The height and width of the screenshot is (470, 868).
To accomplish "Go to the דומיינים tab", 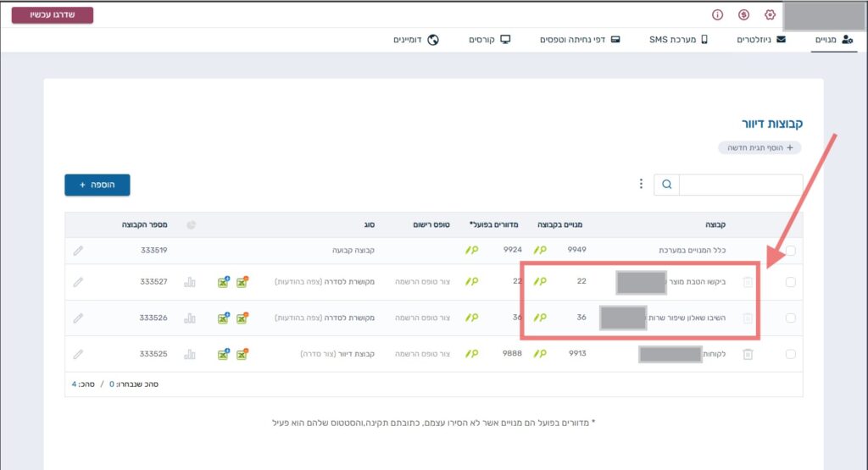I will tap(415, 40).
